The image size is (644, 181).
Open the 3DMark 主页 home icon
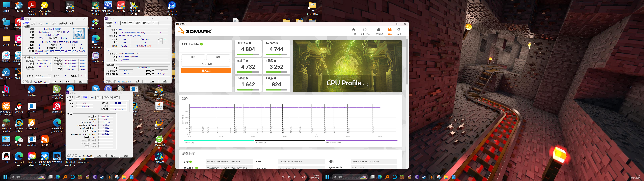pos(353,31)
